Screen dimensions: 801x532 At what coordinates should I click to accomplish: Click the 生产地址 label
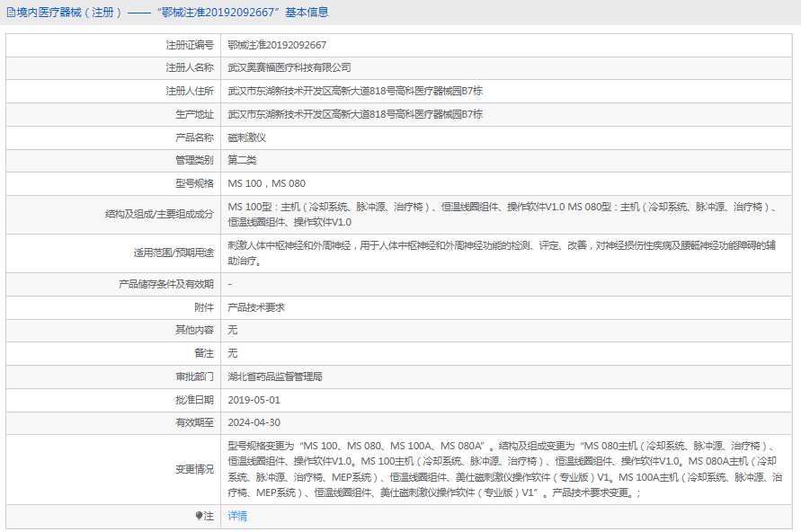click(194, 114)
